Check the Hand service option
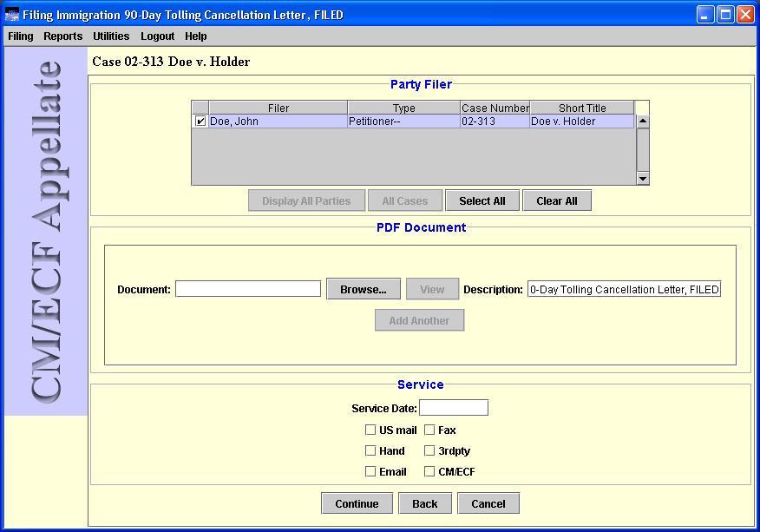The height and width of the screenshot is (532, 760). click(x=370, y=450)
